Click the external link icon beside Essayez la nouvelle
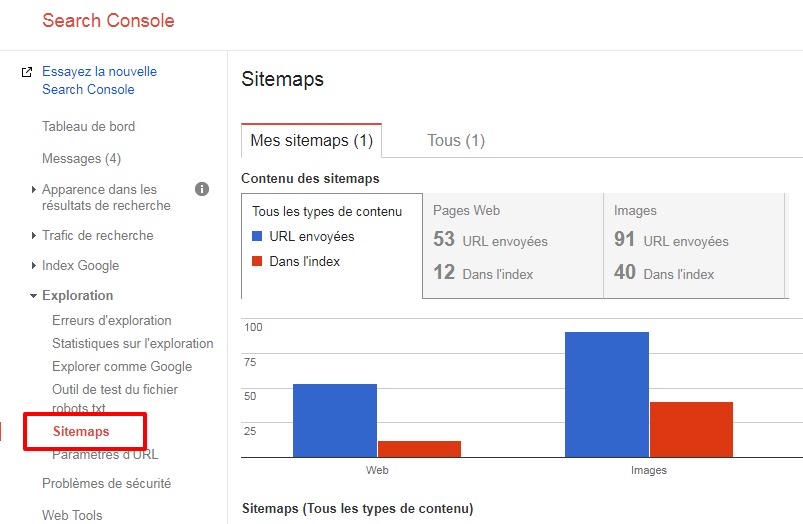803x524 pixels. [x=27, y=72]
